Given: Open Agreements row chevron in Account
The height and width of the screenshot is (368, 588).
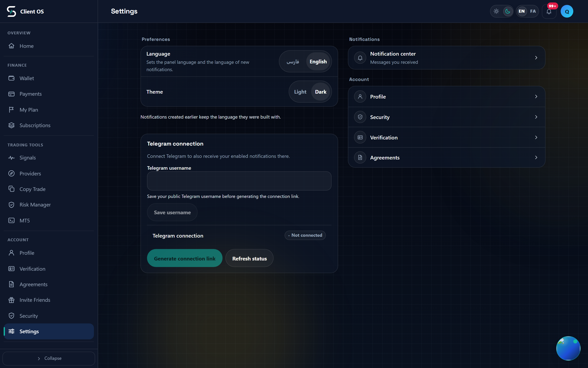Looking at the screenshot, I should (536, 158).
